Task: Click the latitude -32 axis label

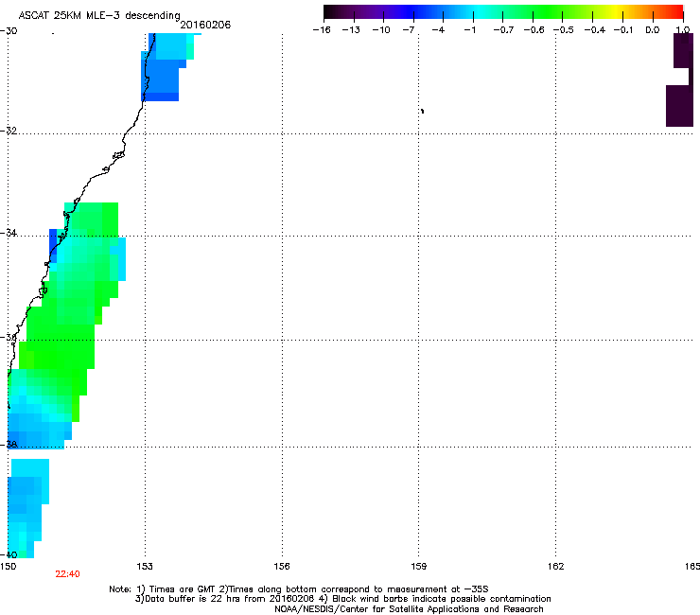Action: tap(9, 131)
